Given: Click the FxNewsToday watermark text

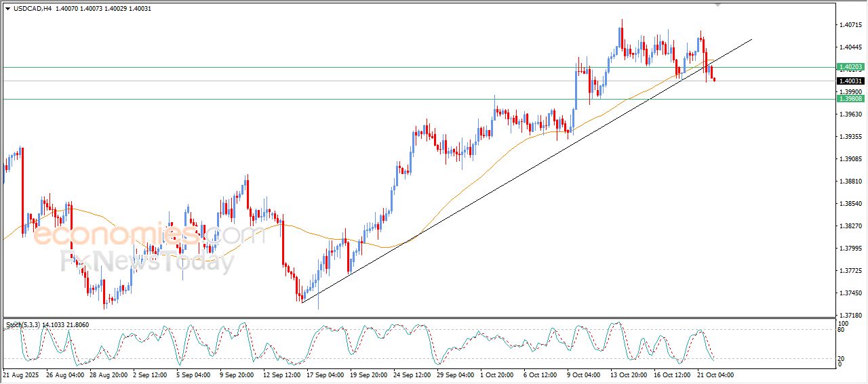Looking at the screenshot, I should coord(146,261).
